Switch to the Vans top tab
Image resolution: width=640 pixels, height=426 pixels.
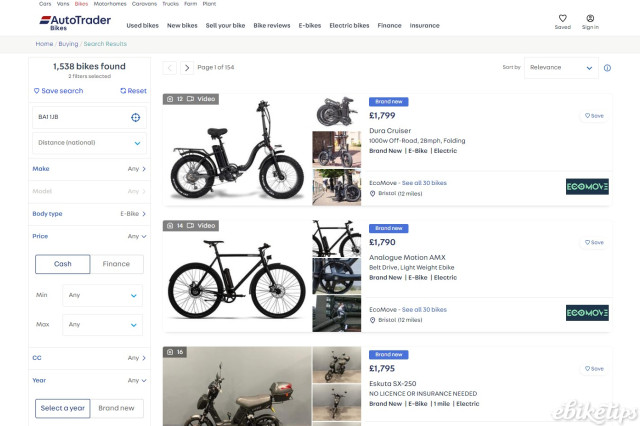click(63, 4)
